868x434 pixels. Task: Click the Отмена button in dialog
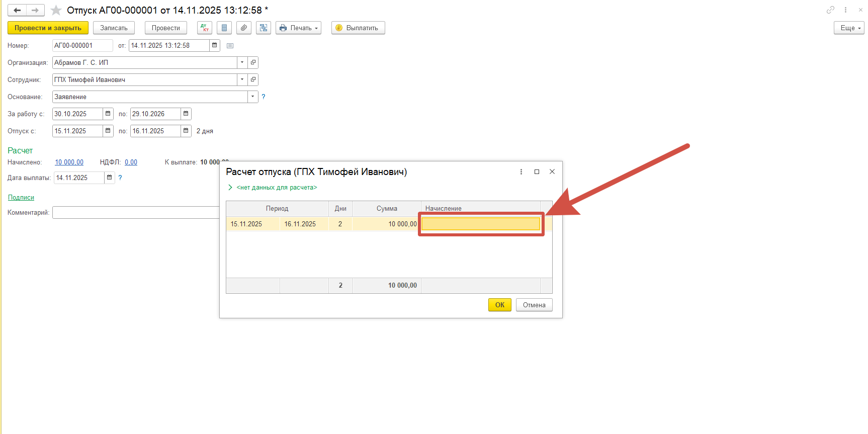tap(534, 305)
